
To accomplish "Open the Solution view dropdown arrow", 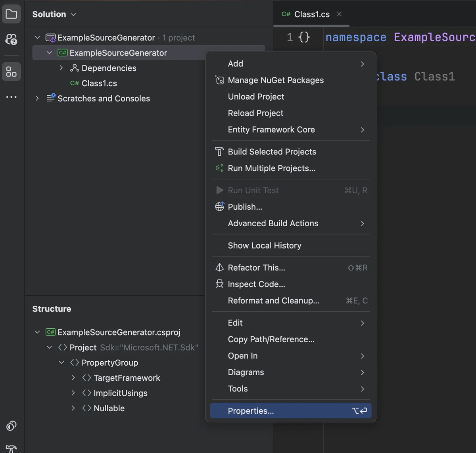I will (x=73, y=15).
